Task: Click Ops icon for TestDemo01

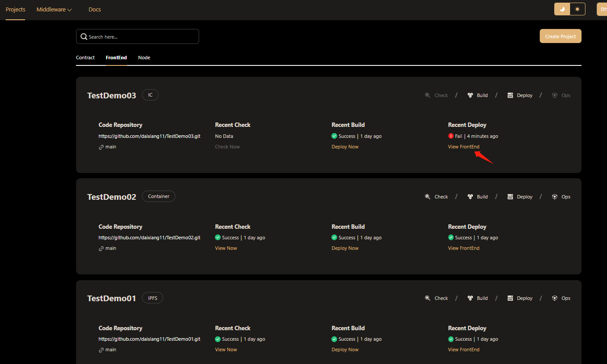Action: pyautogui.click(x=554, y=298)
